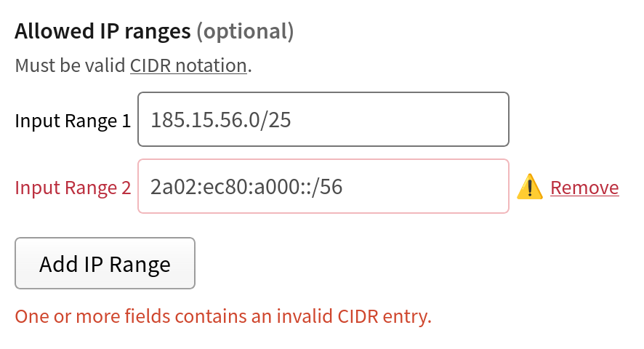The height and width of the screenshot is (349, 644).
Task: Place cursor after "/25" in first range
Action: pyautogui.click(x=293, y=119)
